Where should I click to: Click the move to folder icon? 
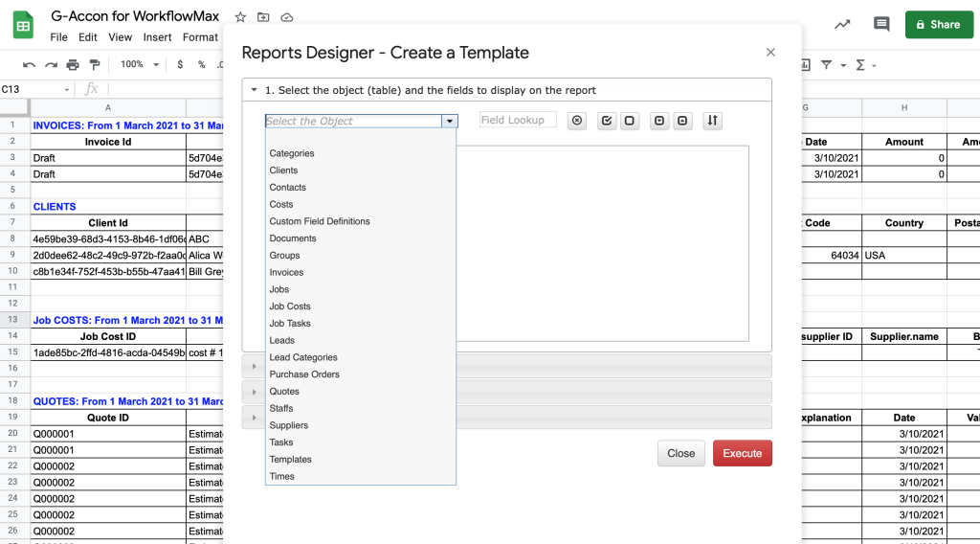tap(263, 17)
